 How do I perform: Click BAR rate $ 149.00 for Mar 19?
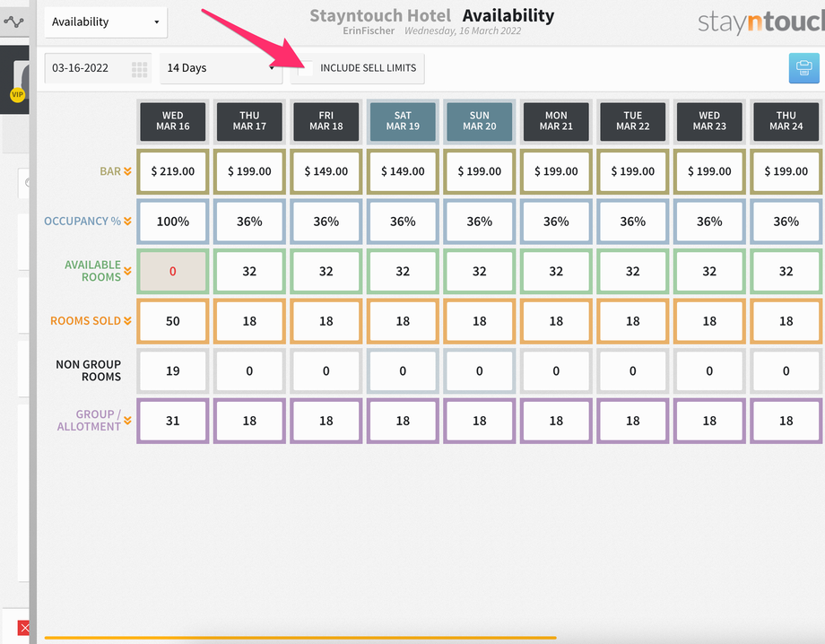[x=403, y=171]
